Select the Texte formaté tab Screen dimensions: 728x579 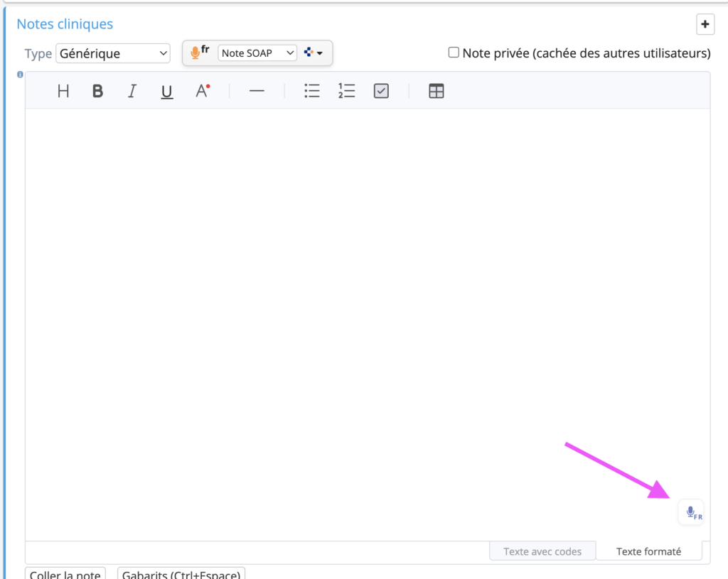point(648,551)
